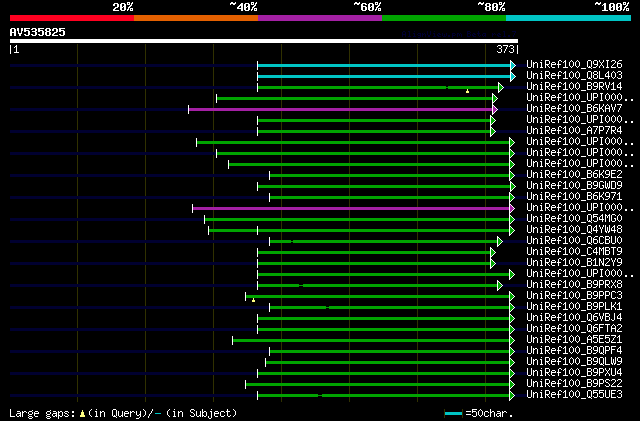Click the green arrowhead ending the B9RV14 alignment
This screenshot has width=640, height=421.
[x=501, y=87]
